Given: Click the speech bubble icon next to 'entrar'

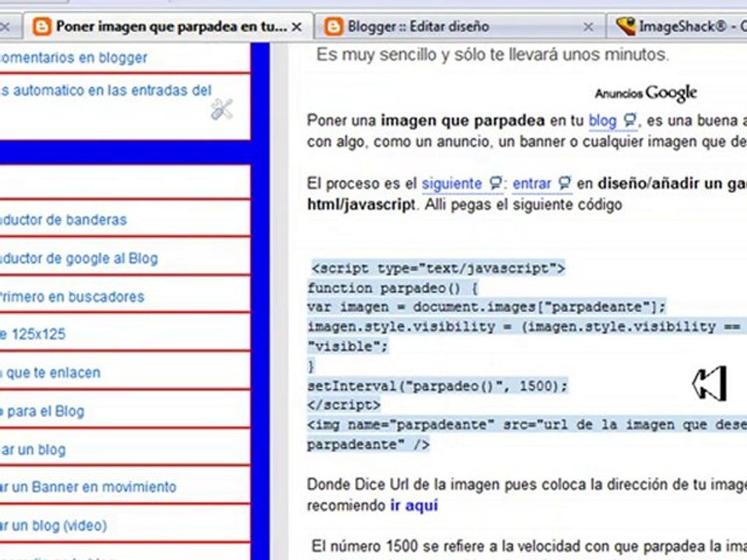Looking at the screenshot, I should (x=564, y=182).
